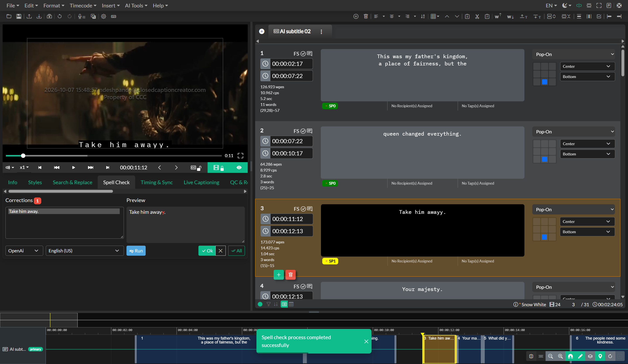
Task: Toggle the caption lock CC button
Action: 196,167
